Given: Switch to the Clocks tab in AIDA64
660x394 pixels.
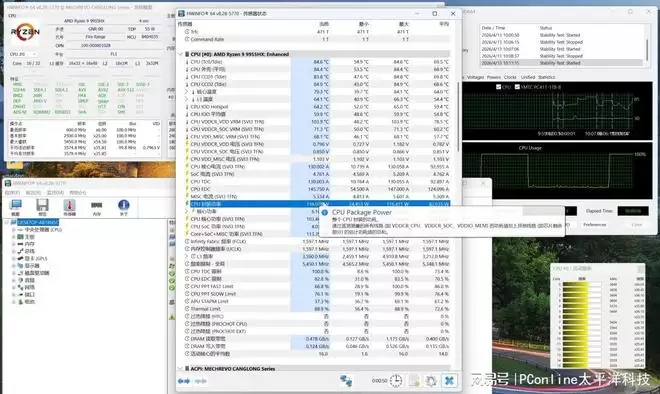Looking at the screenshot, I should (x=510, y=77).
